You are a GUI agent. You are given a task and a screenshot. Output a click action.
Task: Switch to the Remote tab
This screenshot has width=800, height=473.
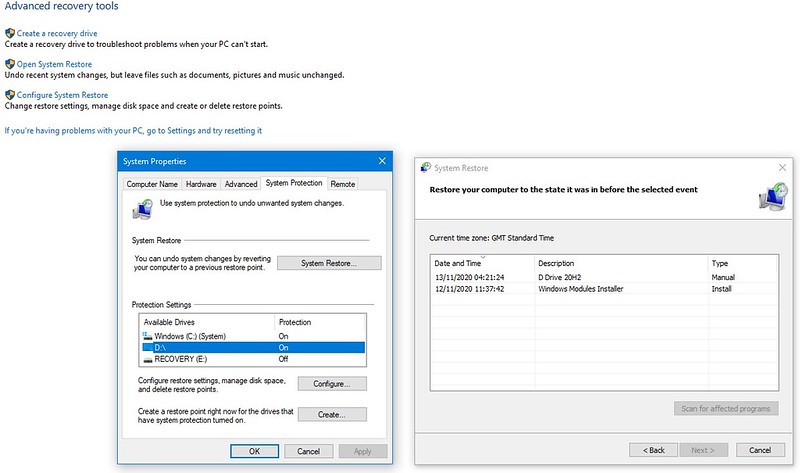coord(342,184)
